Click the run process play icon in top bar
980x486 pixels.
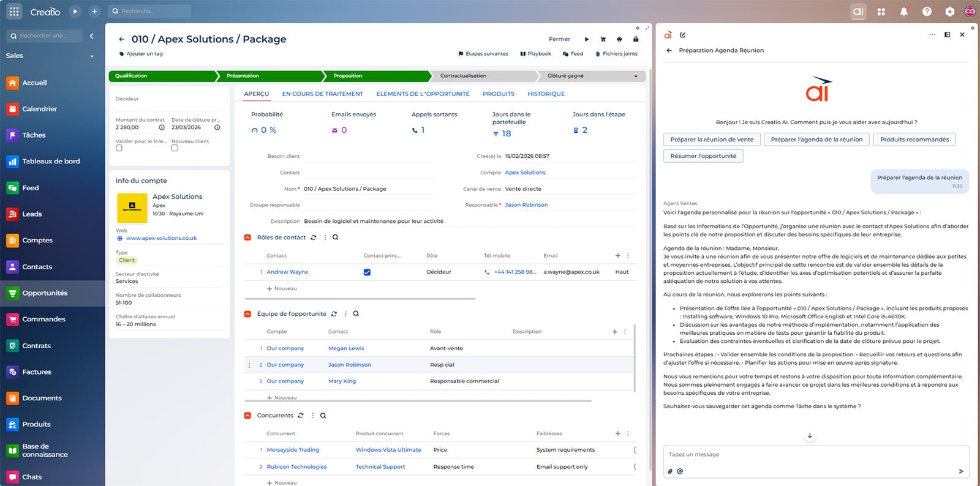pos(75,11)
